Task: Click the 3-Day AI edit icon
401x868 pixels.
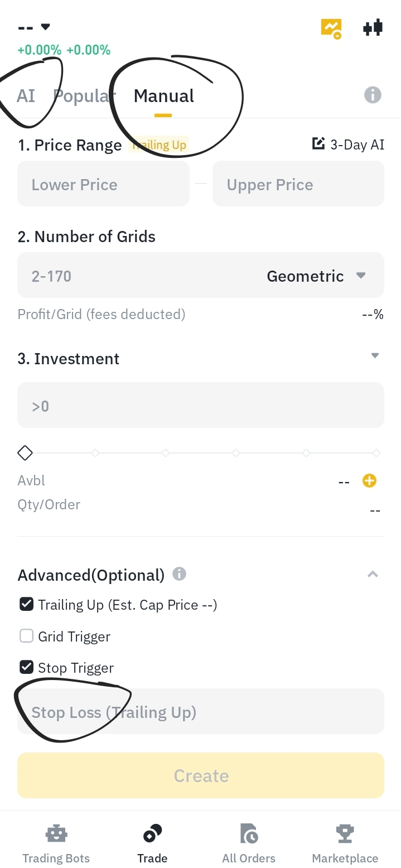Action: tap(318, 144)
